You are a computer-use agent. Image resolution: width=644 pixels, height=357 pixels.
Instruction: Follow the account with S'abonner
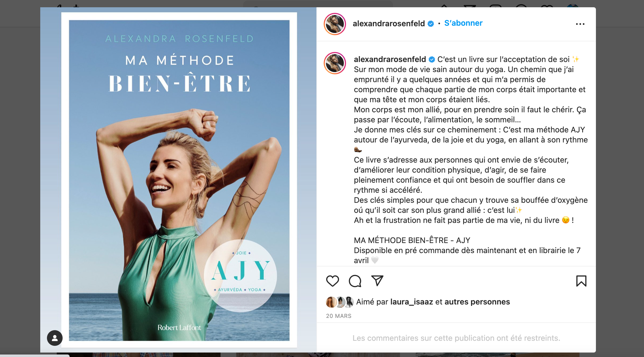(463, 23)
